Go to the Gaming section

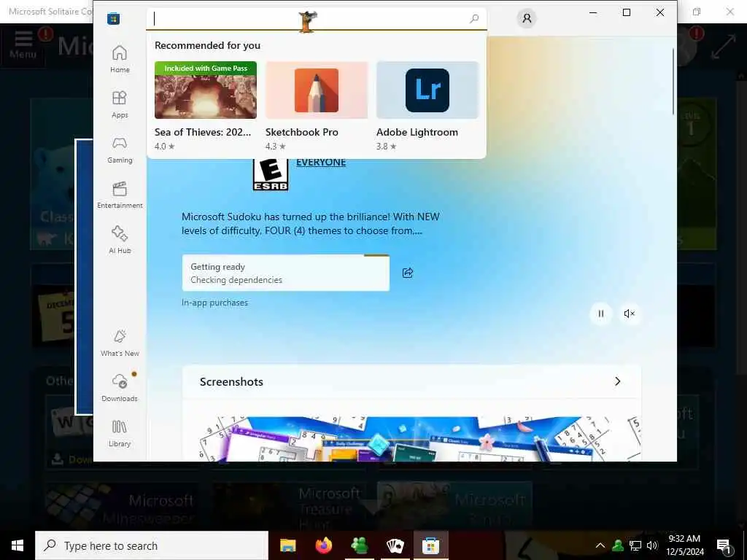(120, 149)
